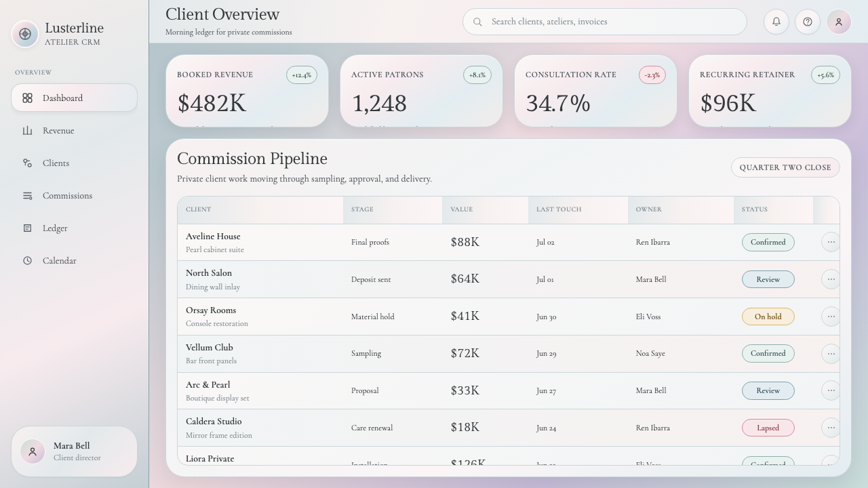Click On hold status for Orsay Rooms
Viewport: 868px width, 488px height.
(x=768, y=317)
